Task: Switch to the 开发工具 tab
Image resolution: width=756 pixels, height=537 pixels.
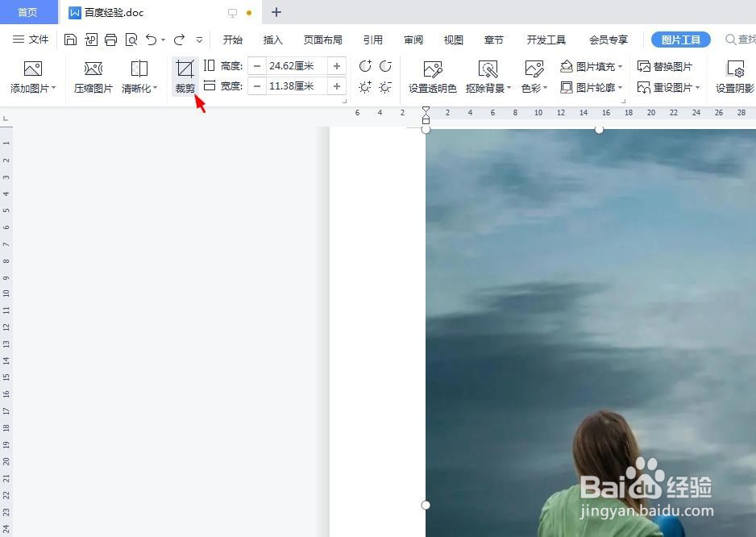Action: 546,40
